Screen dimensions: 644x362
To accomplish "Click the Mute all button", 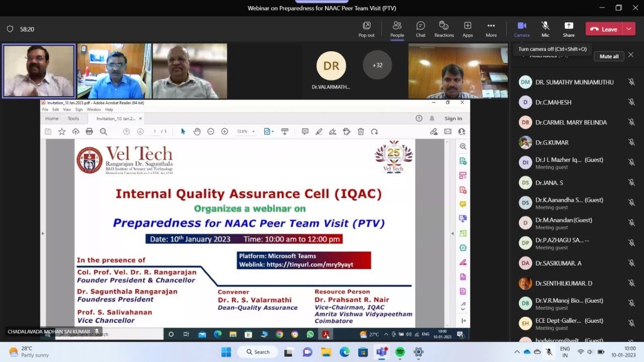I will pyautogui.click(x=609, y=56).
